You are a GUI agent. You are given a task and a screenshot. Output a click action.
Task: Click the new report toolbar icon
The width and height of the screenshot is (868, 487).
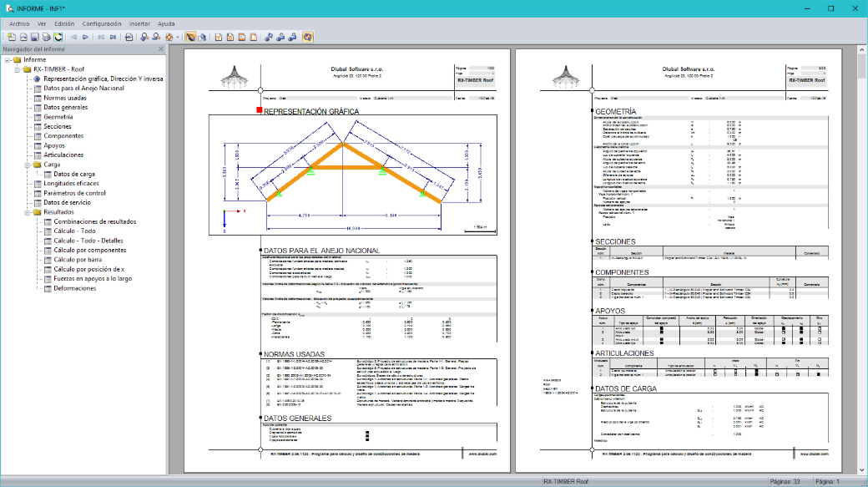click(12, 37)
